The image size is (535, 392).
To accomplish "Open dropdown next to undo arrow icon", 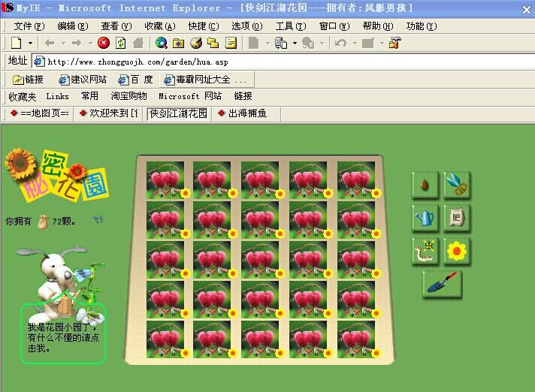I will 355,44.
